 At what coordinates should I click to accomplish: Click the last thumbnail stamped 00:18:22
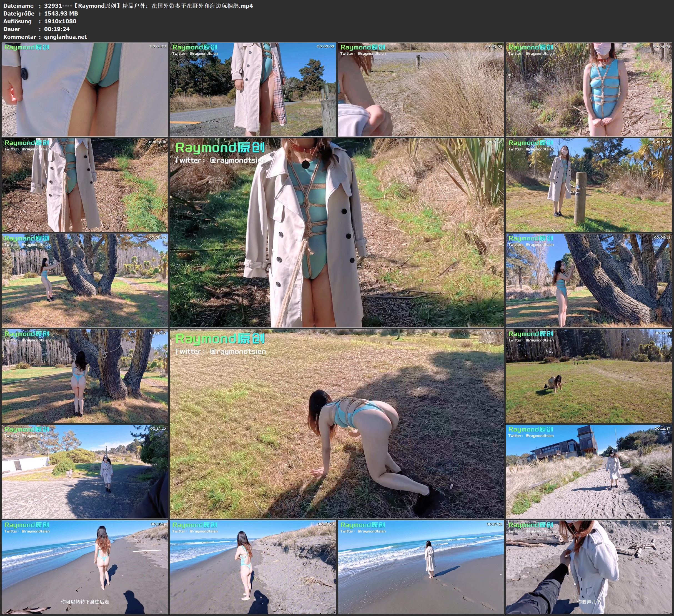tap(589, 567)
